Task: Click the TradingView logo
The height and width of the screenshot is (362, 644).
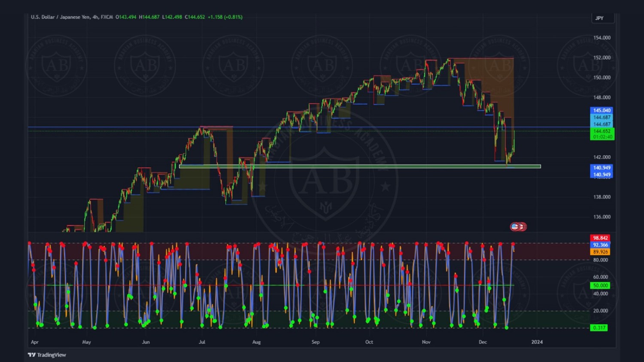Action: point(47,355)
